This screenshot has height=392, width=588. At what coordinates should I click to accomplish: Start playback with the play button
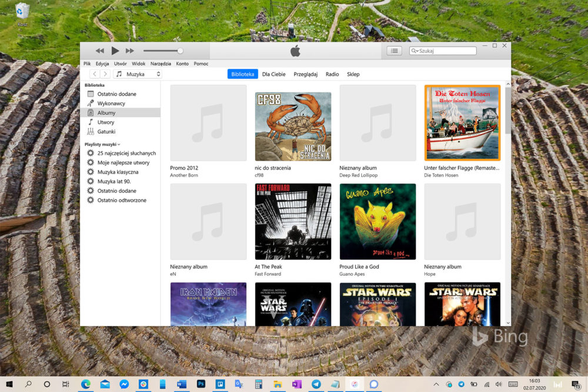tap(115, 51)
